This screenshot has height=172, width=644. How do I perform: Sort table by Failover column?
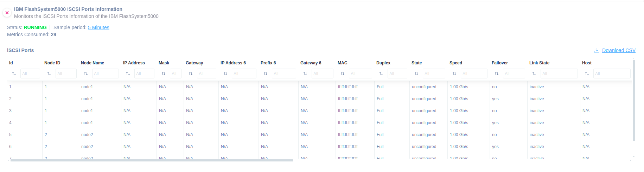click(x=497, y=74)
